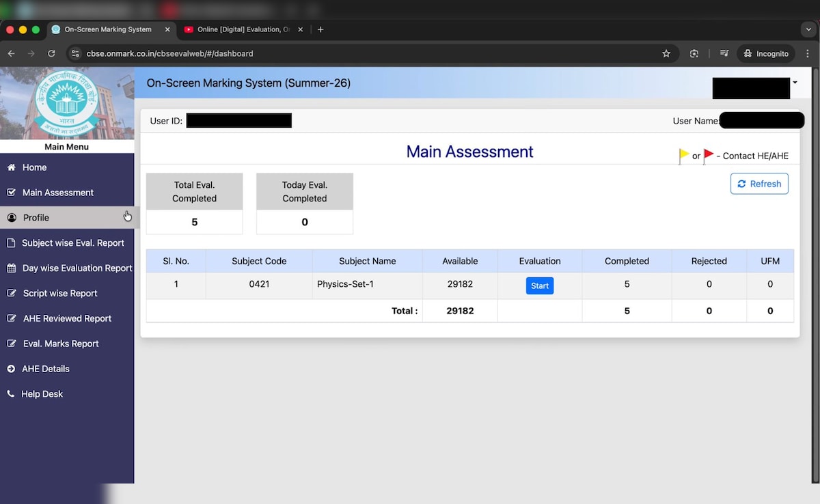The width and height of the screenshot is (820, 504).
Task: Click the UFM column header
Action: 770,261
